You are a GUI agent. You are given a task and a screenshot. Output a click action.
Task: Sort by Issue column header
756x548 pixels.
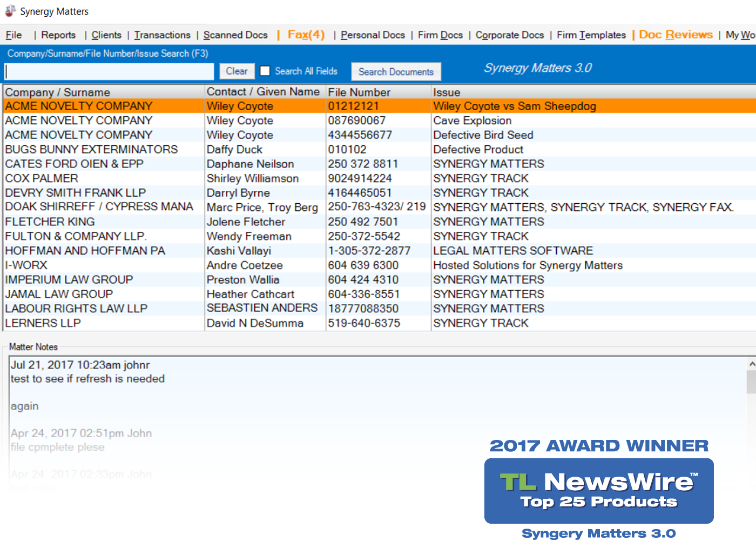point(593,92)
